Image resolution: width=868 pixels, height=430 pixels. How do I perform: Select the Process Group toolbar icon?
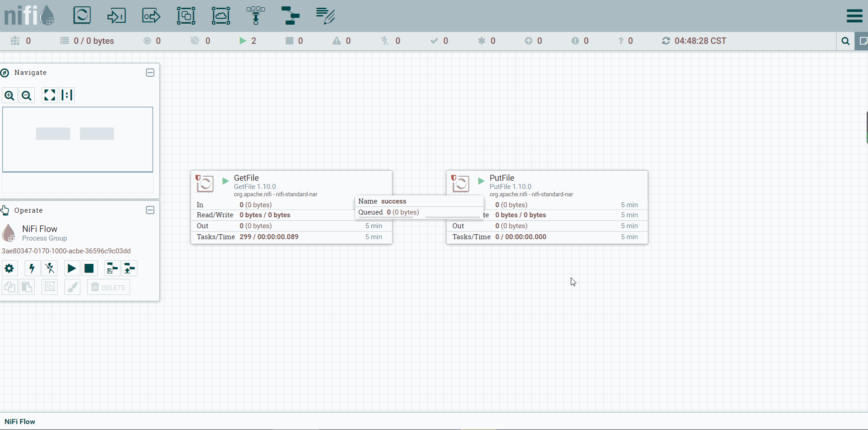186,16
